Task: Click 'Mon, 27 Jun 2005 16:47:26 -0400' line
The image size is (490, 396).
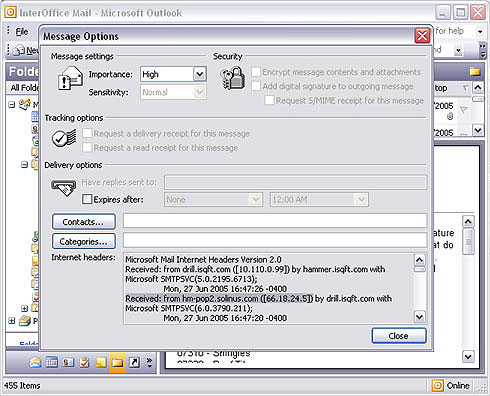Action: [x=225, y=289]
